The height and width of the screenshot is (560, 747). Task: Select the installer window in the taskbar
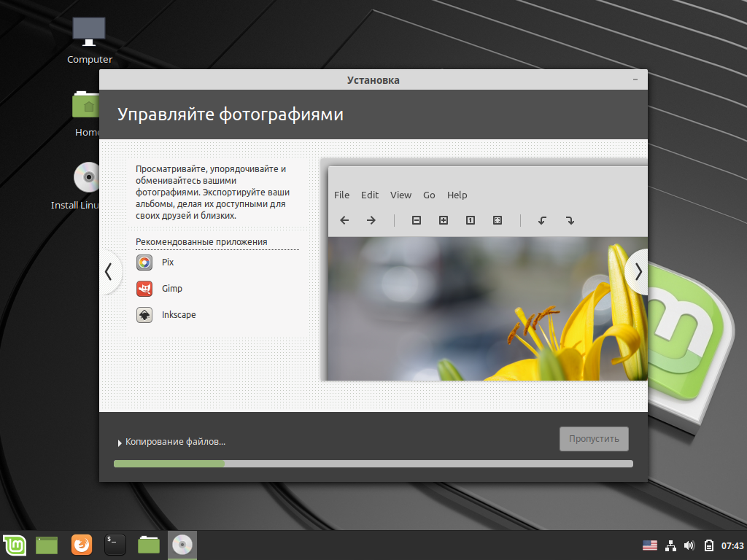click(182, 545)
